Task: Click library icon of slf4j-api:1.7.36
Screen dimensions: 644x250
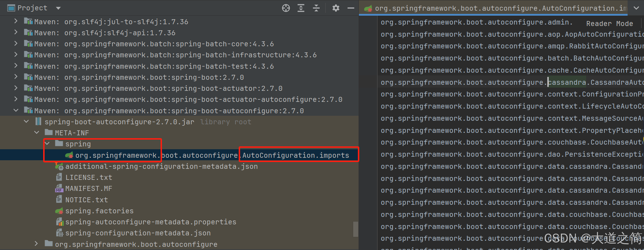Action: [x=28, y=32]
